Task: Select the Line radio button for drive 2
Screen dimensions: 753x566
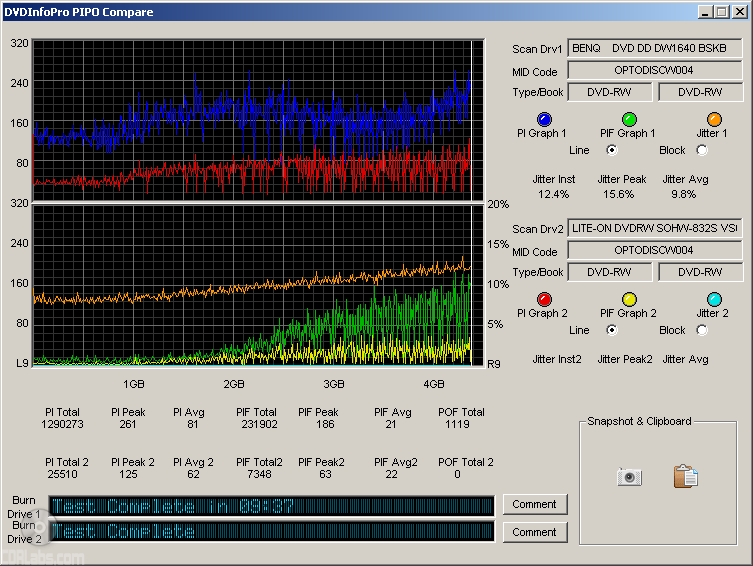Action: click(611, 330)
